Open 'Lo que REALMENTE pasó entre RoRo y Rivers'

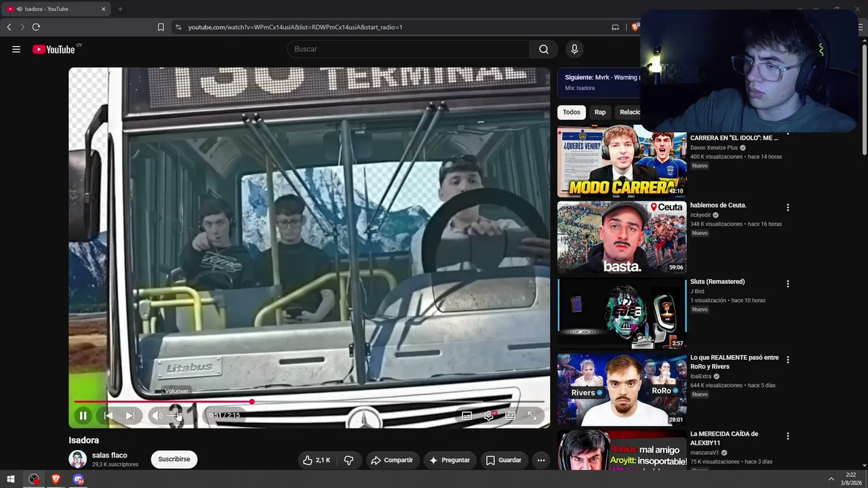[734, 362]
